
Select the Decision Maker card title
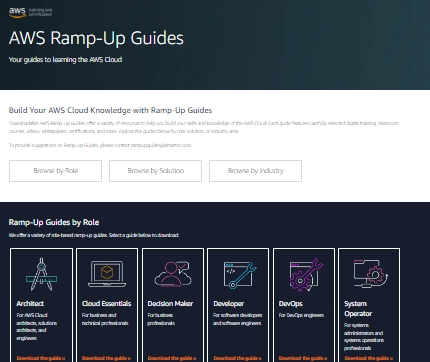[170, 304]
